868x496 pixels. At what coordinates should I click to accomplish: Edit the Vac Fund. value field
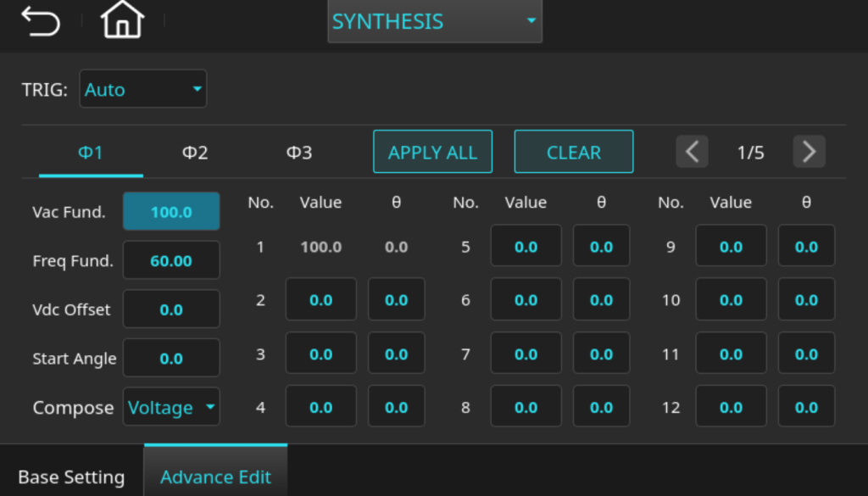[171, 212]
